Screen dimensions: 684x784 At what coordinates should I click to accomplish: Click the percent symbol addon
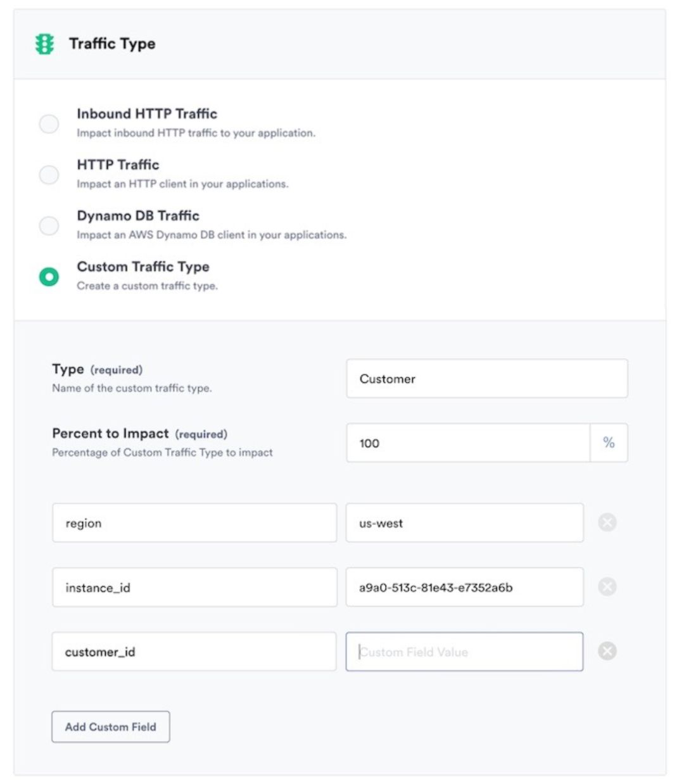click(609, 443)
